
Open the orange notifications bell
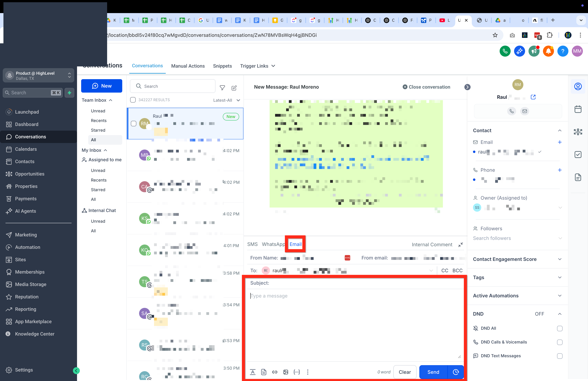point(548,51)
